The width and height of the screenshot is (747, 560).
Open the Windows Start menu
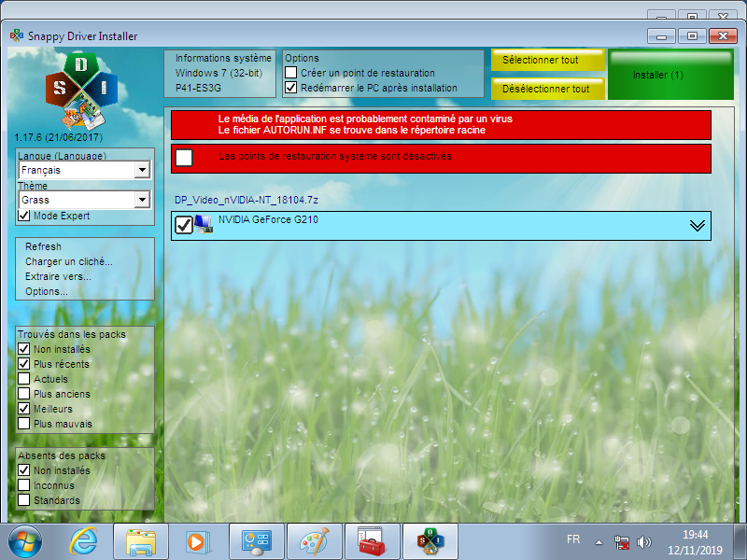pos(25,540)
